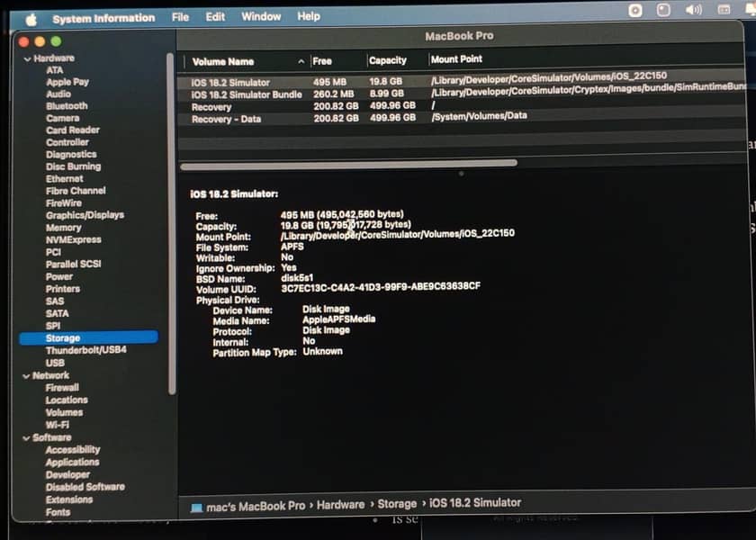The height and width of the screenshot is (540, 756).
Task: Select Bluetooth in the sidebar
Action: (x=67, y=106)
